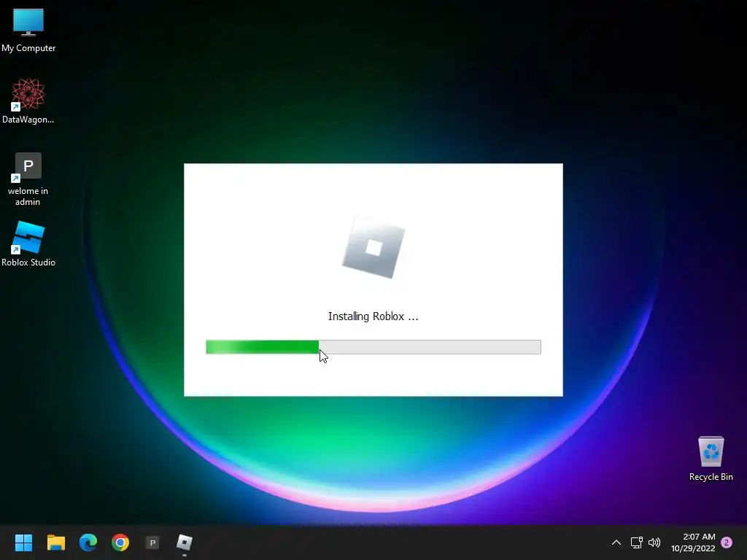The width and height of the screenshot is (747, 560).
Task: Open the network status tray icon
Action: tap(636, 542)
